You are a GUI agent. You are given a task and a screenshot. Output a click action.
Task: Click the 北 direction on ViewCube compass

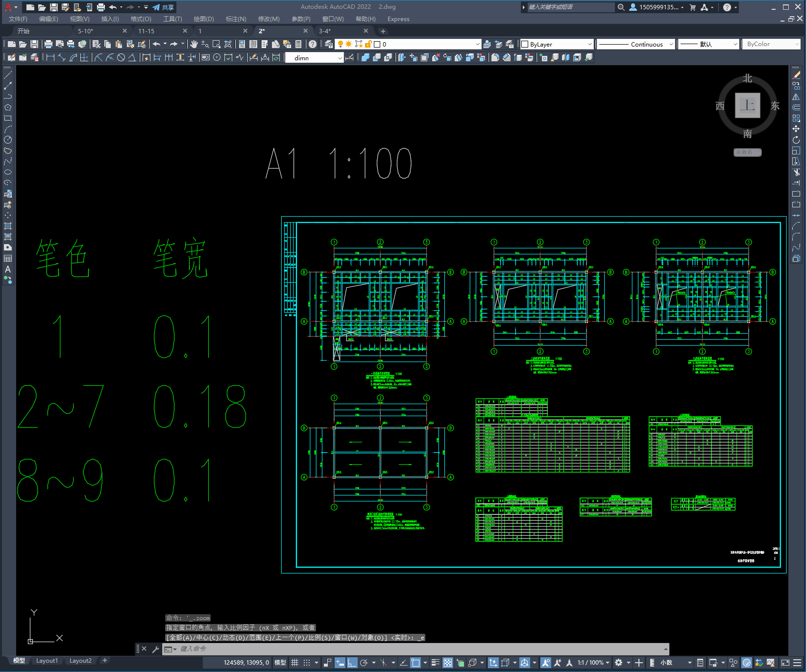click(x=747, y=78)
